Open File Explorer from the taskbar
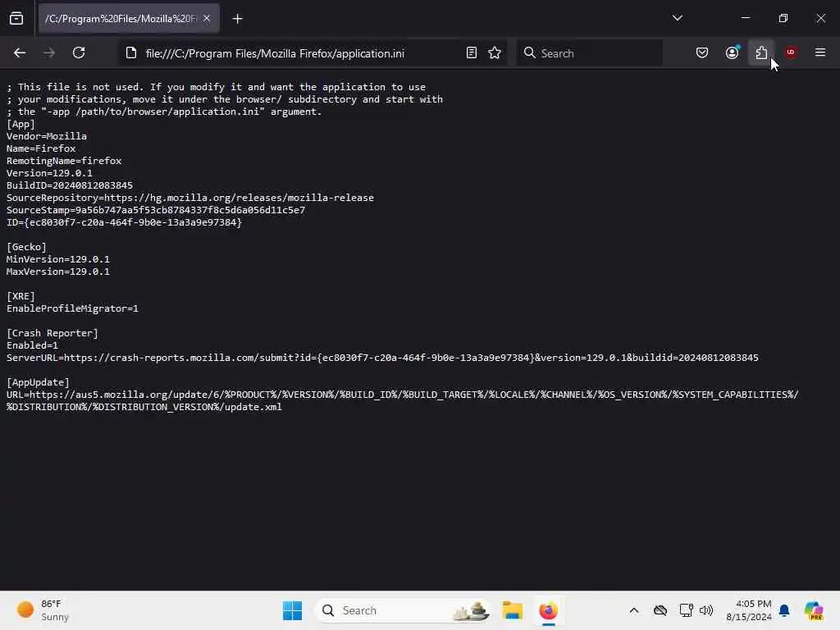 (x=512, y=610)
